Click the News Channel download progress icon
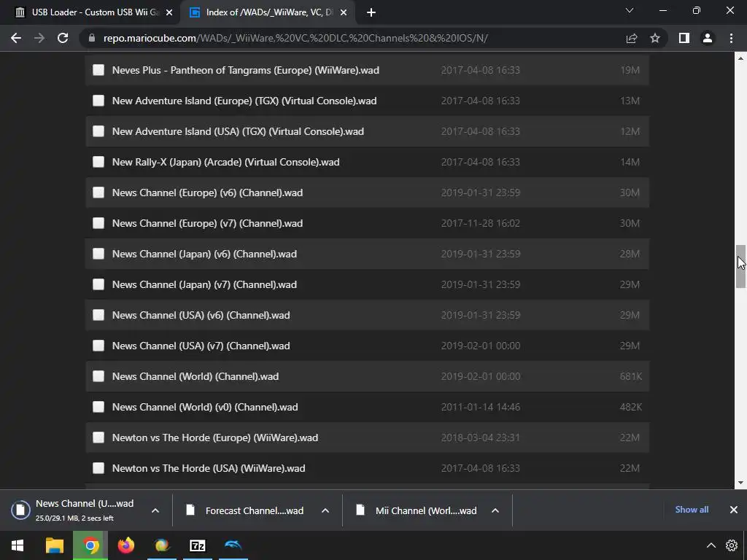 pos(21,510)
